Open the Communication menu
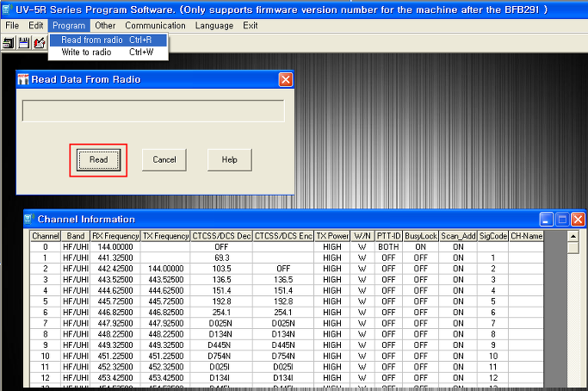Viewport: 588px width, 391px height. pyautogui.click(x=155, y=26)
